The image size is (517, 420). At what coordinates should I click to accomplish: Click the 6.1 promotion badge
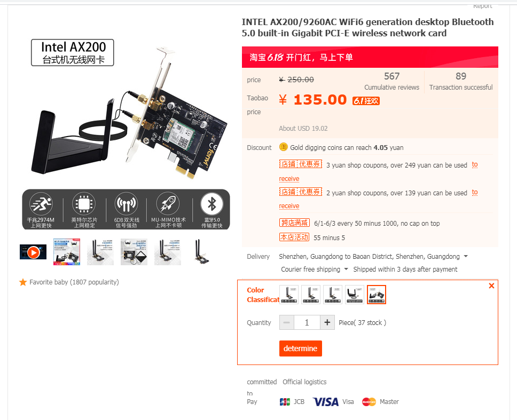tap(366, 101)
